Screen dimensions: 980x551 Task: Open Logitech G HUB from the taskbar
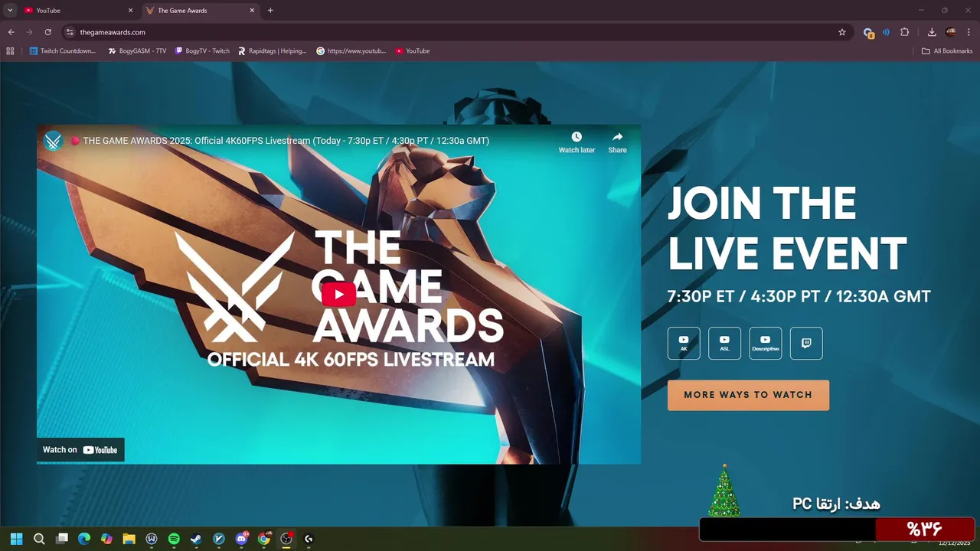pos(309,539)
